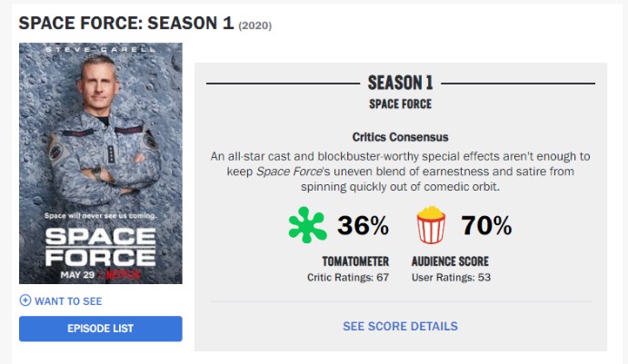The height and width of the screenshot is (364, 628).
Task: Click the Tomatometer label
Action: point(355,261)
